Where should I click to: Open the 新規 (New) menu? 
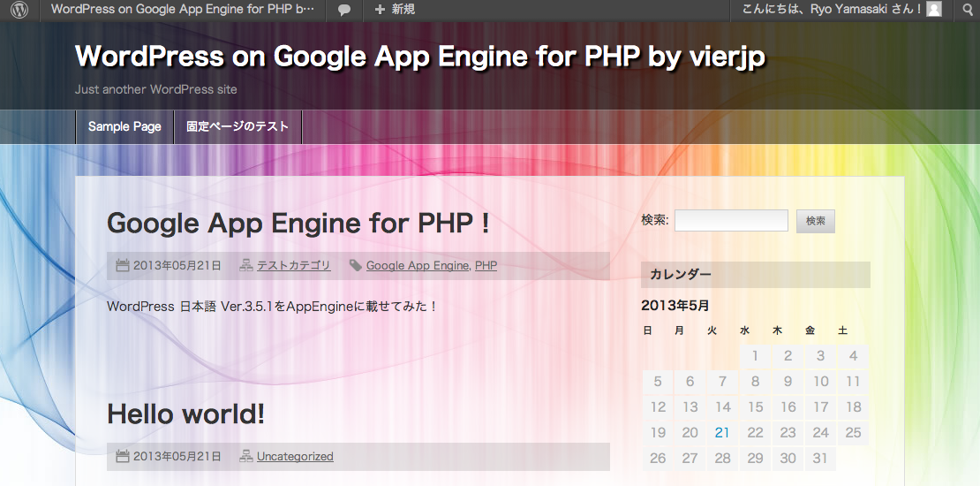395,10
